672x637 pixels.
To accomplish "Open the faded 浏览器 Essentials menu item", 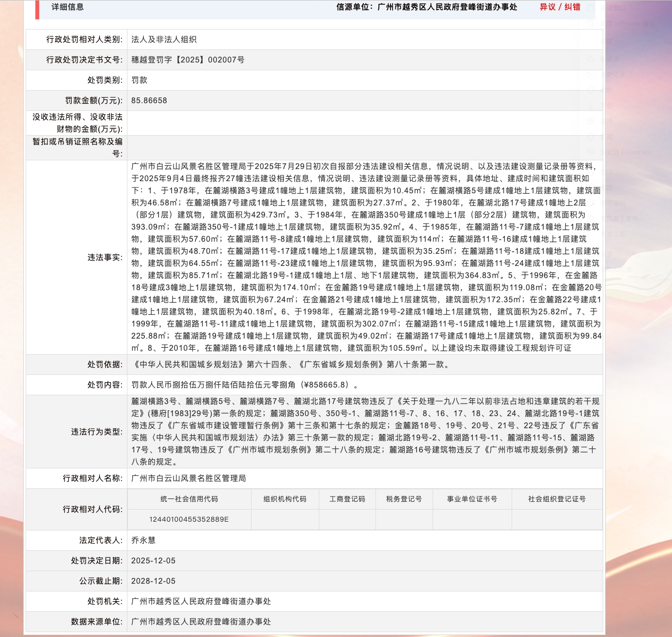I will [627, 153].
